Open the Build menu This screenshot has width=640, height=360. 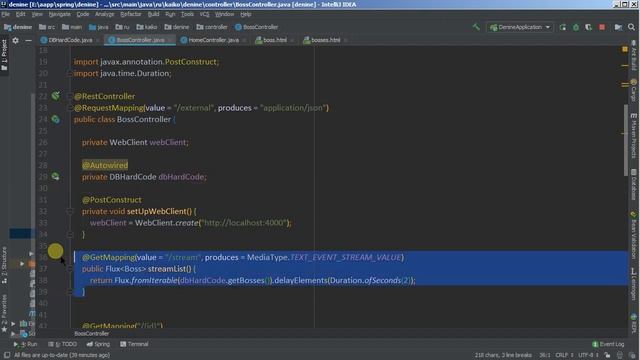[x=153, y=14]
